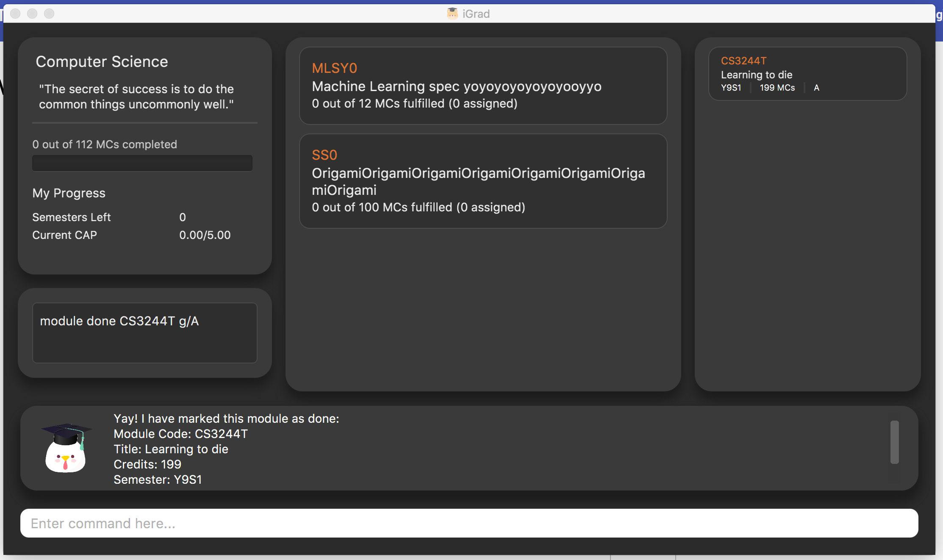This screenshot has width=943, height=560.
Task: Click the scrollbar in the result panel
Action: point(895,442)
